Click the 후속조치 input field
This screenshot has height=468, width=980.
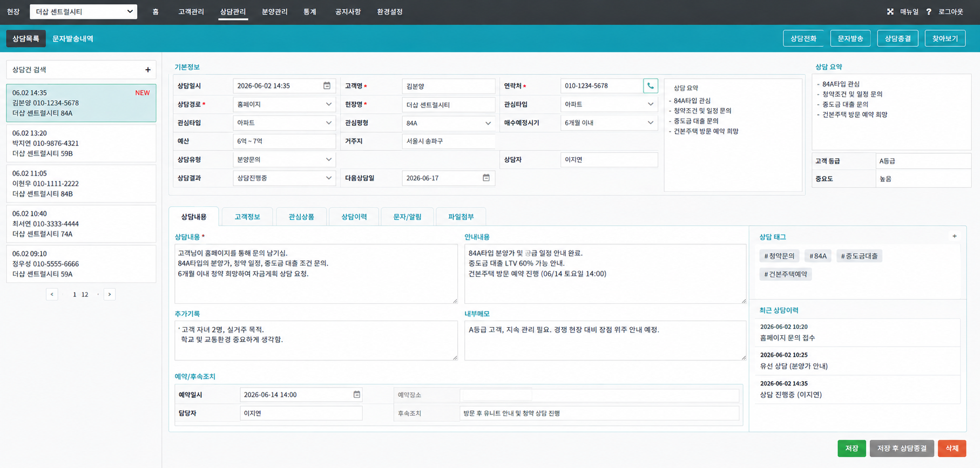coord(599,413)
